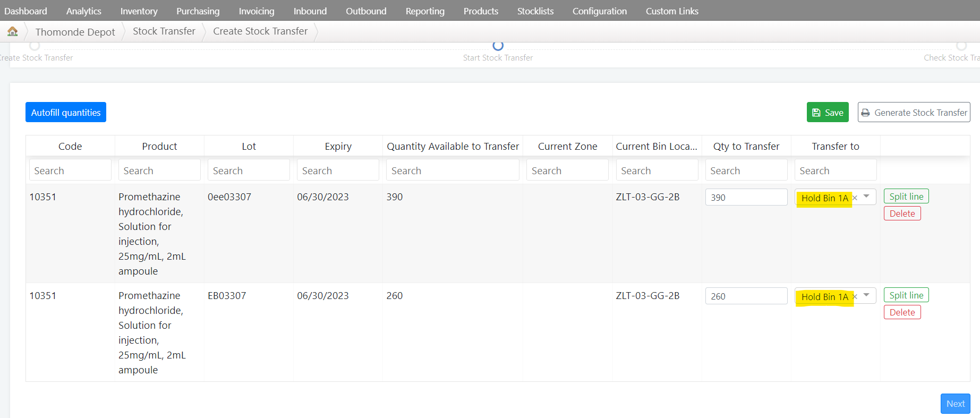Open the Custom Links menu
The image size is (980, 418).
(672, 11)
